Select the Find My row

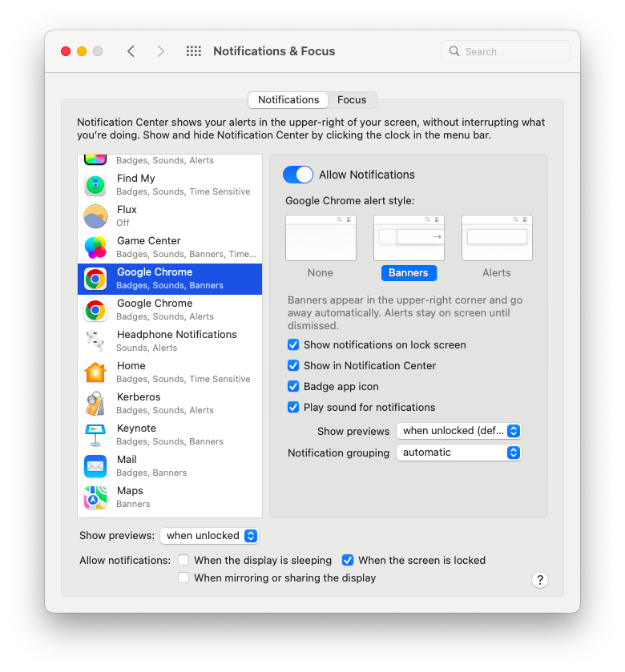point(170,185)
